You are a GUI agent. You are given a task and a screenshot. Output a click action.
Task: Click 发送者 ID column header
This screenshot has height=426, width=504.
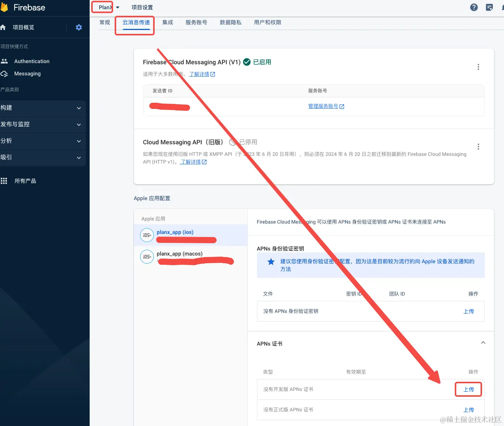click(162, 91)
